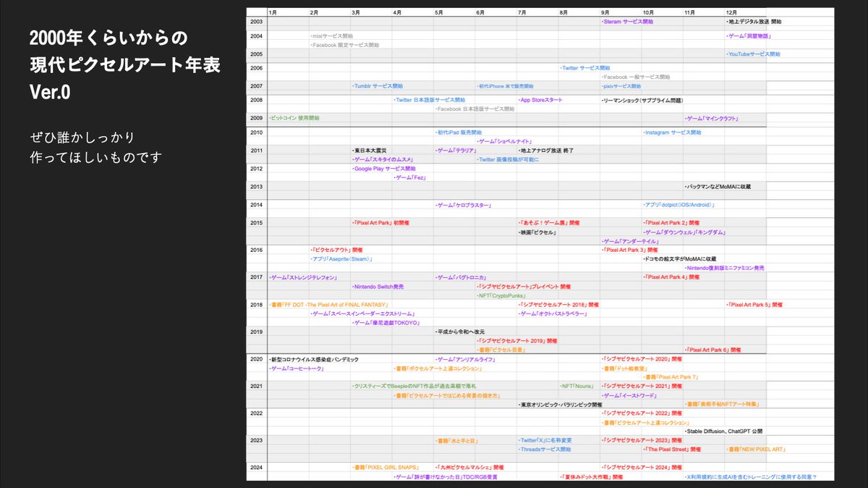Select the '初代iPad 販売開始' entry
The width and height of the screenshot is (868, 488).
(458, 132)
